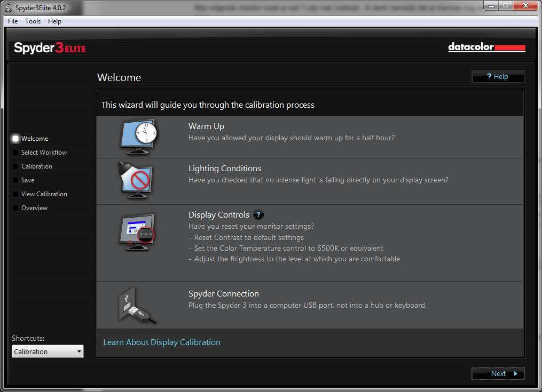The height and width of the screenshot is (392, 542).
Task: Go to the Select Workflow step label
Action: click(x=44, y=153)
